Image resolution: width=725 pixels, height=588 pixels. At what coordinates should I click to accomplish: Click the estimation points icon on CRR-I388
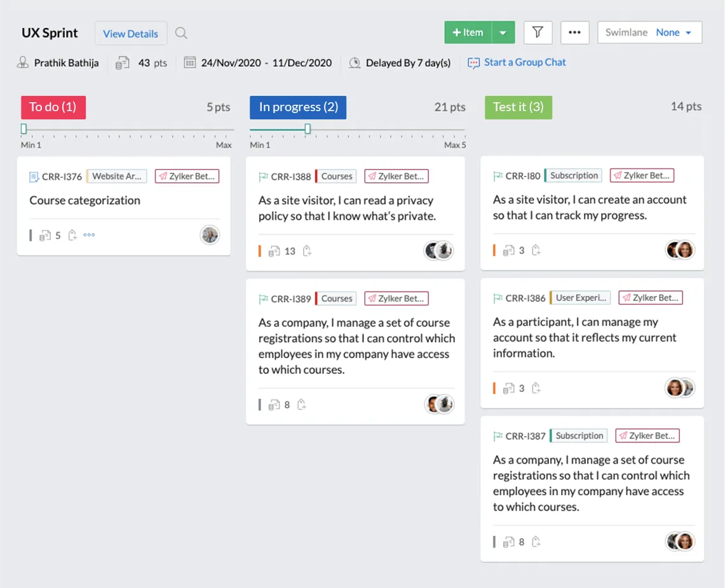[274, 251]
